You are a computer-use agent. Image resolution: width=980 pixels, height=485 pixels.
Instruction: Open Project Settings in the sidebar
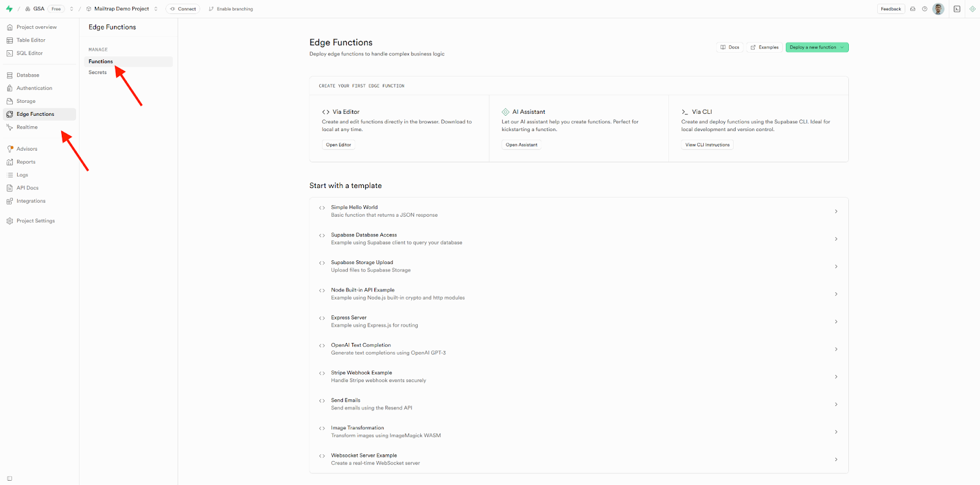35,220
